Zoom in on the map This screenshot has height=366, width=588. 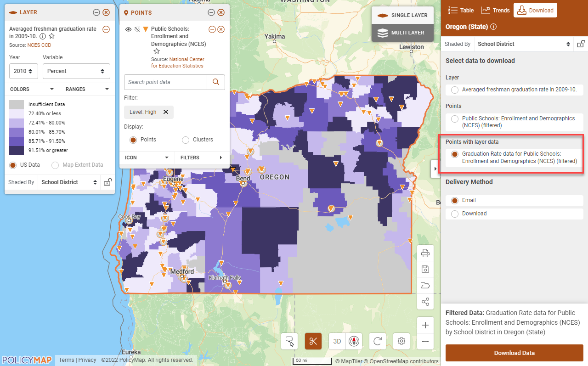coord(425,325)
